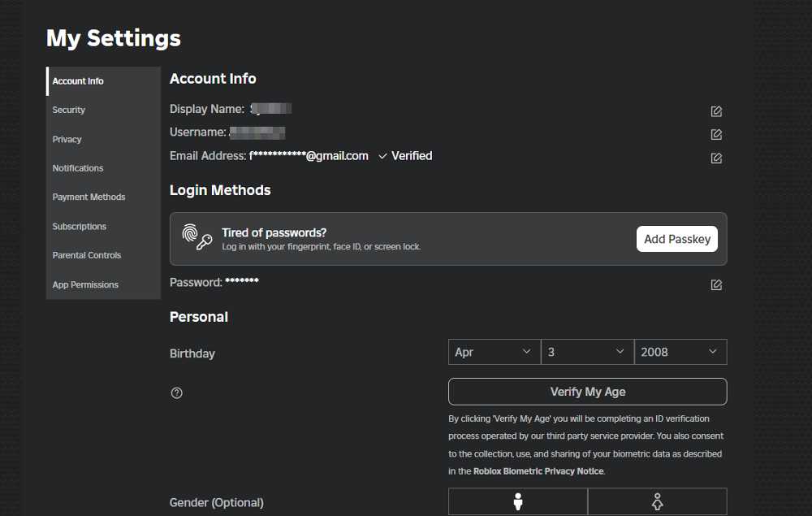Click the edit icon beside Username
Image resolution: width=812 pixels, height=516 pixels.
click(715, 134)
